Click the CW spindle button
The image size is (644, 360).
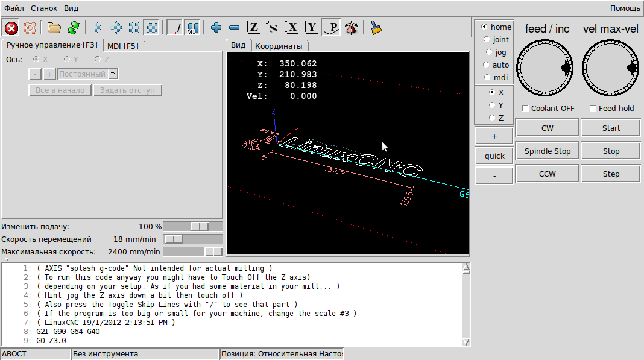pyautogui.click(x=547, y=128)
